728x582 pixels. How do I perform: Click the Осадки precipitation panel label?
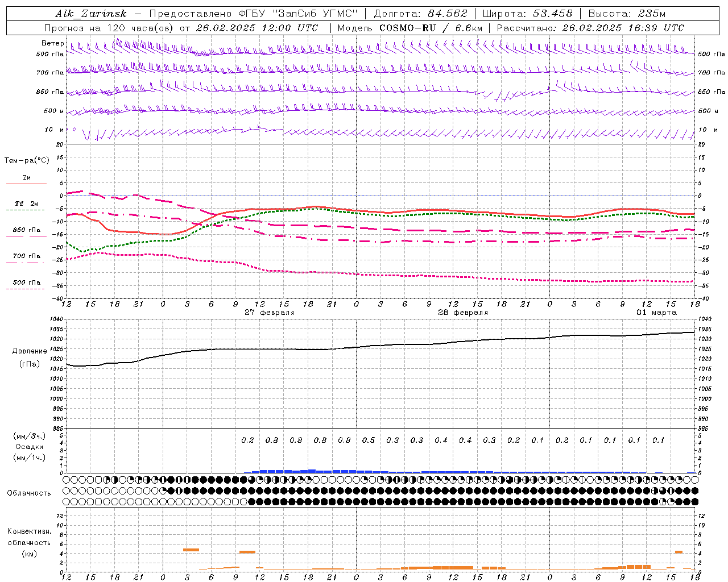30,447
